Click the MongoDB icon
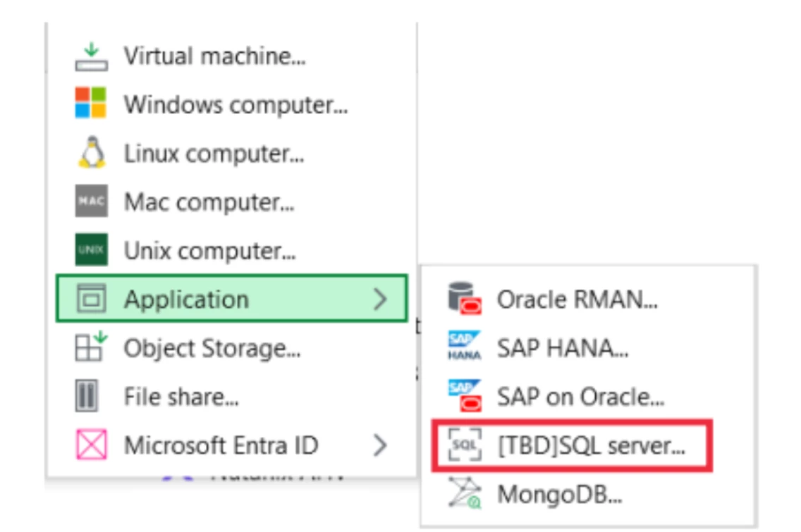 tap(465, 495)
